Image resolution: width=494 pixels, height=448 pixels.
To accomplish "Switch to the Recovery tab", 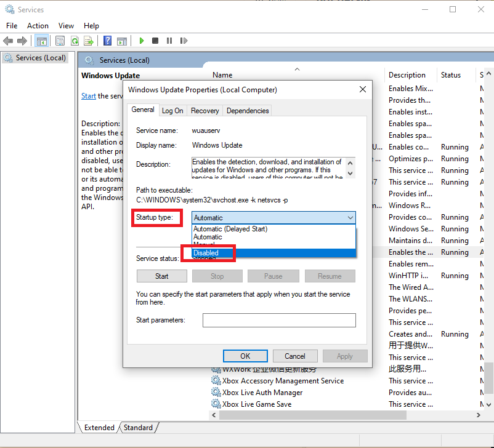I will point(204,111).
